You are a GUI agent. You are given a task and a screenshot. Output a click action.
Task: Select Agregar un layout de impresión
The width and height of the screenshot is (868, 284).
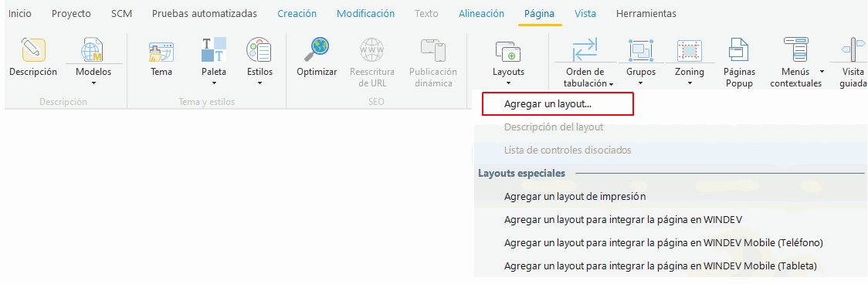[575, 196]
